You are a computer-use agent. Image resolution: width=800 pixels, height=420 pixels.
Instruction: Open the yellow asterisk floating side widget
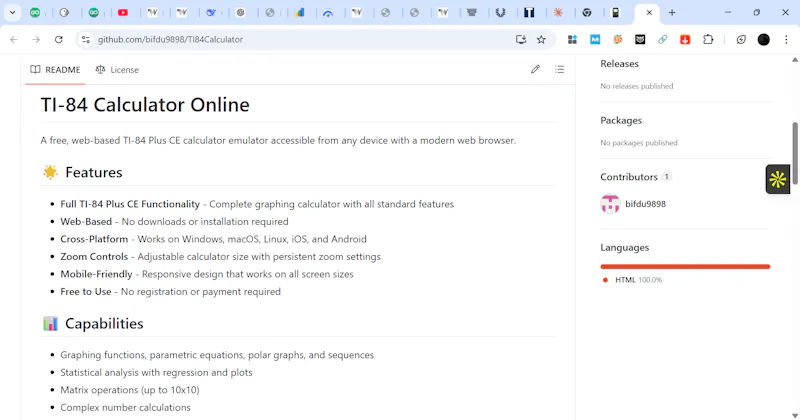click(778, 180)
